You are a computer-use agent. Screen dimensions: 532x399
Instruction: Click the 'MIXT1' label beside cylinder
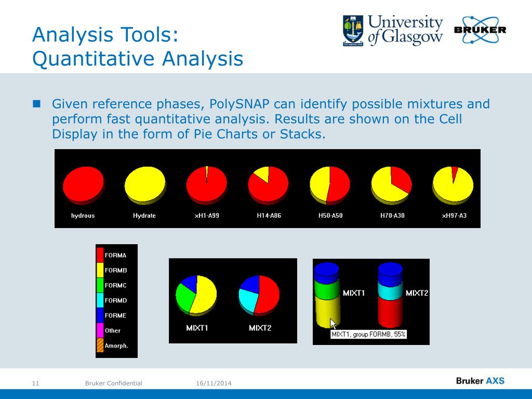[x=353, y=293]
